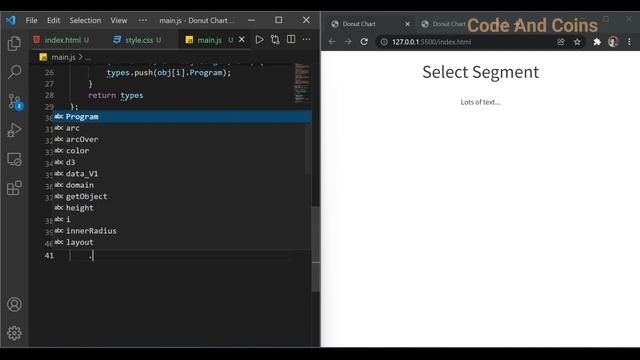Click the code minimap preview
Viewport: 640px width, 360px height.
tap(302, 83)
